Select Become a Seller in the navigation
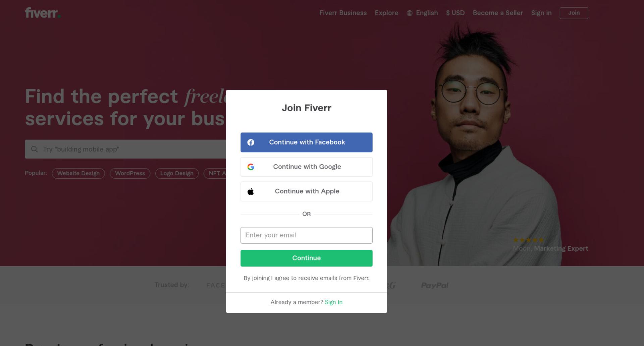Viewport: 644px width, 346px height. click(498, 13)
